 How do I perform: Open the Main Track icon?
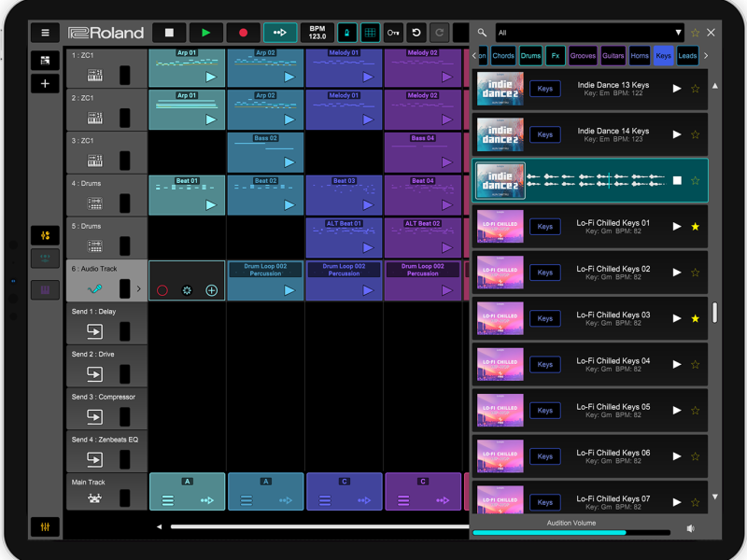(x=95, y=498)
